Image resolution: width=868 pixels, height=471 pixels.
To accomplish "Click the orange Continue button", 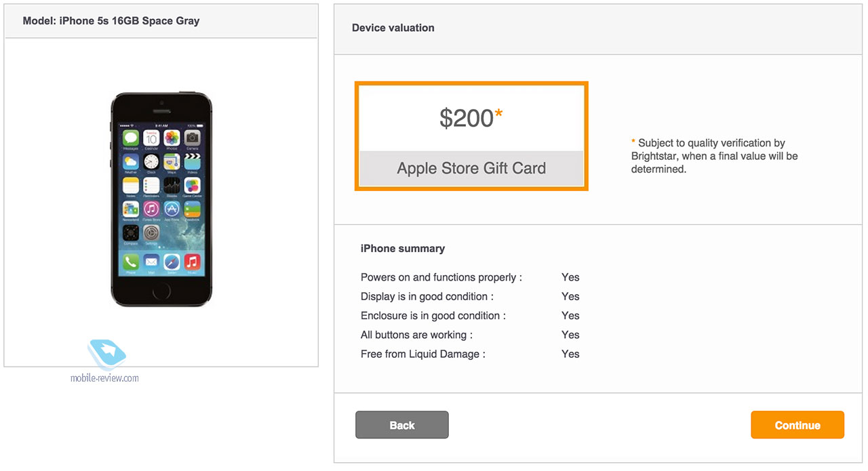I will click(797, 425).
